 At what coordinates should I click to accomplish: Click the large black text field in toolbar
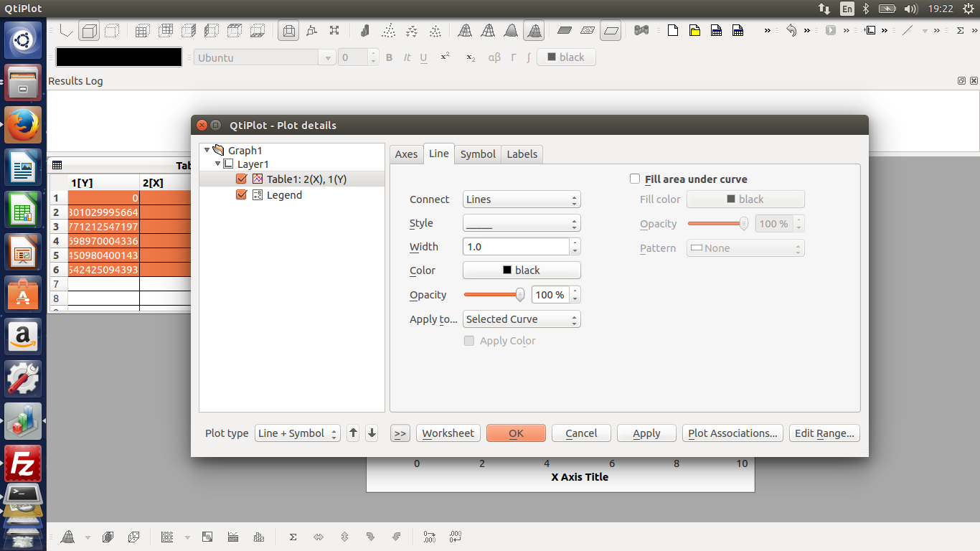pos(119,57)
